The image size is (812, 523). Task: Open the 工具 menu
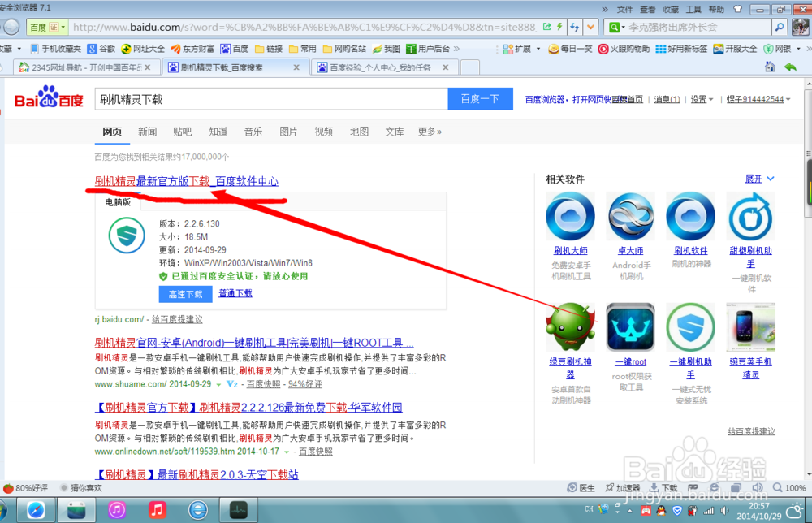coord(693,9)
